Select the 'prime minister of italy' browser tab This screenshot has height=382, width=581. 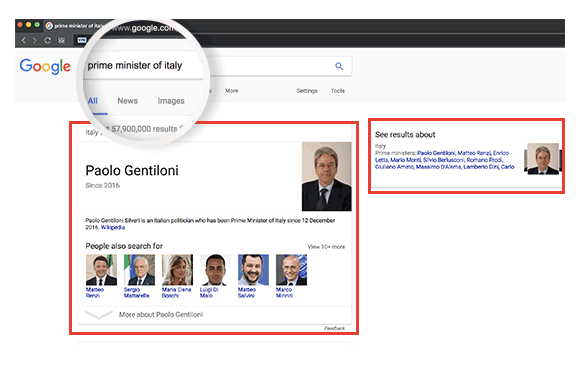(74, 26)
